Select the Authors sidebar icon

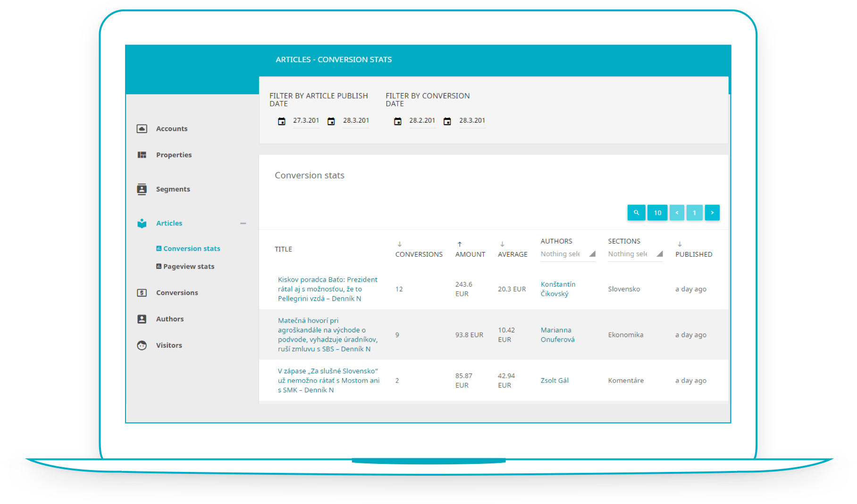pos(142,319)
